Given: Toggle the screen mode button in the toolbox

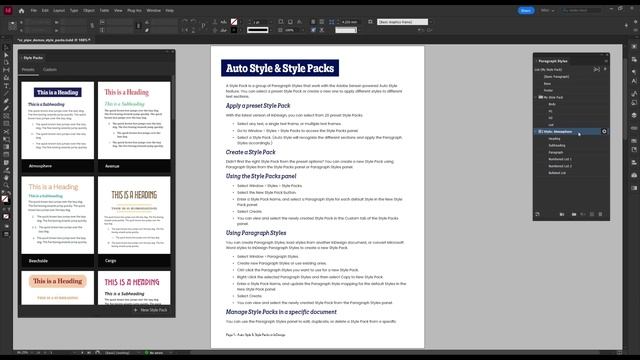Looking at the screenshot, I should click(x=6, y=234).
